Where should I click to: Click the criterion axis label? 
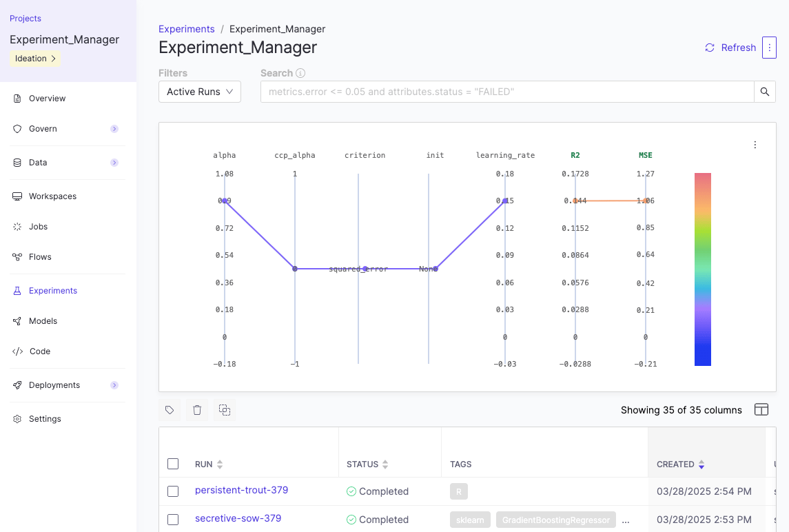[365, 155]
